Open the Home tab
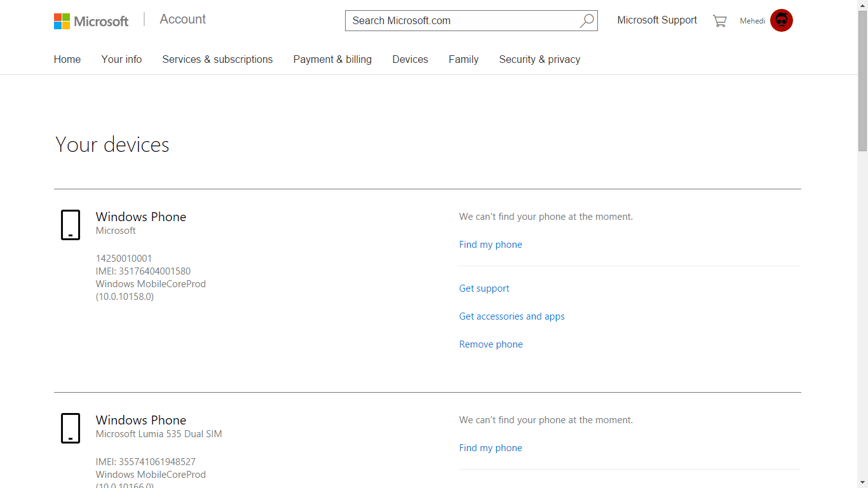Image resolution: width=868 pixels, height=488 pixels. point(67,59)
